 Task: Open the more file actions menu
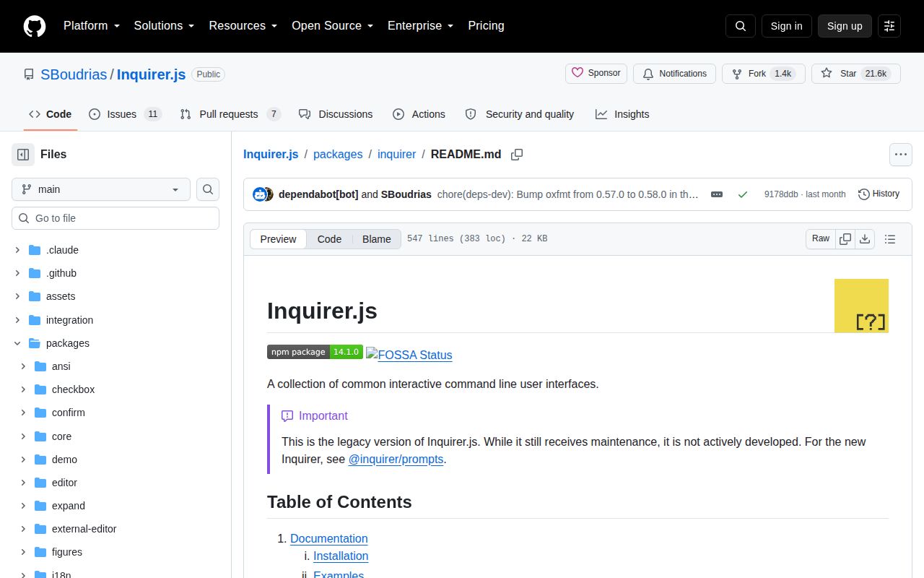click(900, 154)
